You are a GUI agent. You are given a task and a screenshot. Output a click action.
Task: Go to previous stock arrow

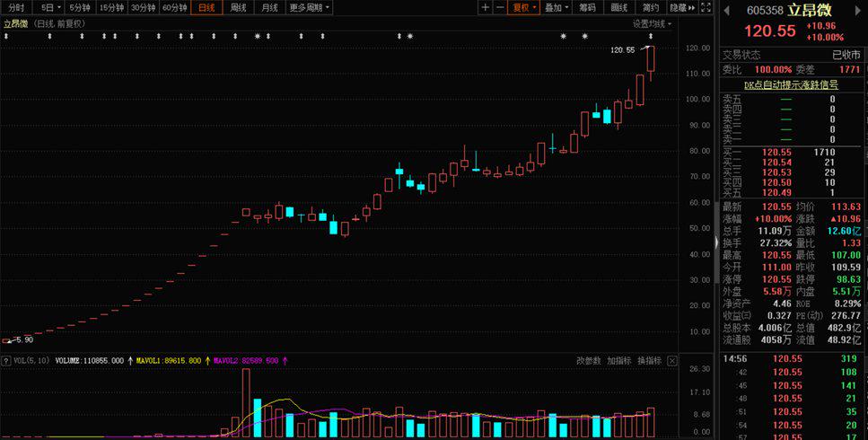pos(726,10)
